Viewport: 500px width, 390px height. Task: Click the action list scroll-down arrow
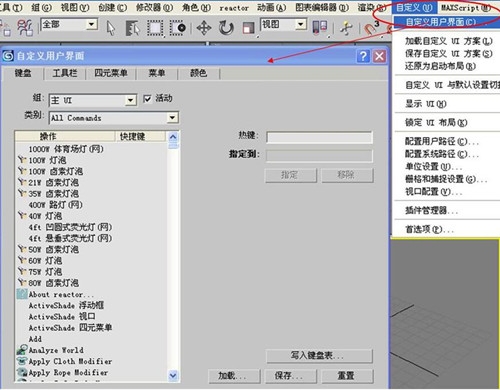click(x=173, y=375)
